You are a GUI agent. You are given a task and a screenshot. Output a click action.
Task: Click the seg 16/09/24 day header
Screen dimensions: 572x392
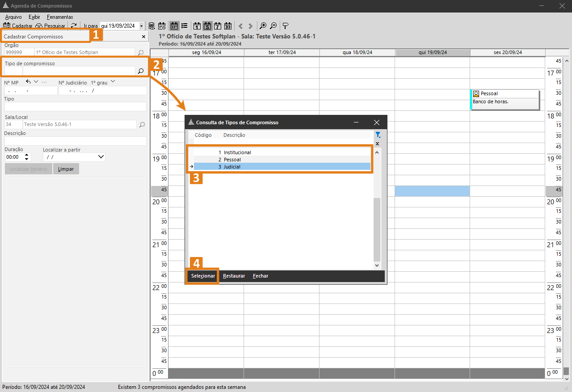click(206, 52)
